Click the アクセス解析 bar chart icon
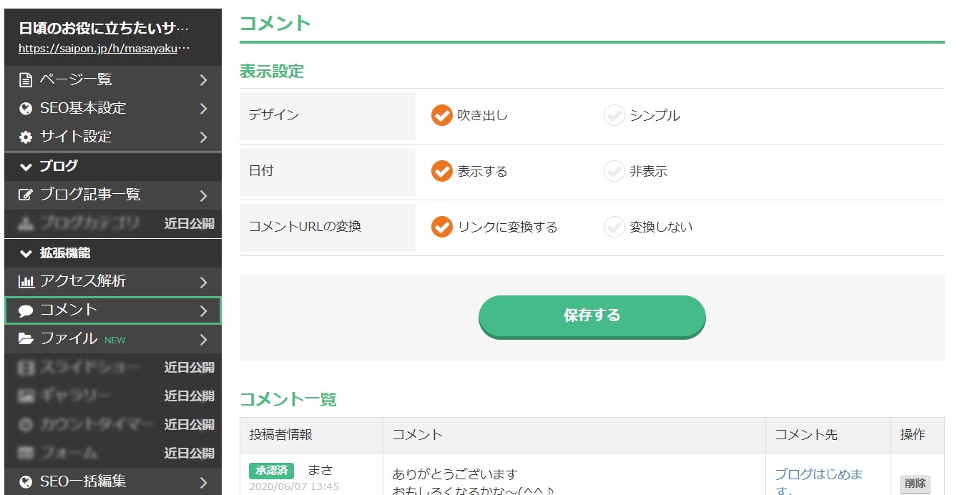980x495 pixels. 26,282
